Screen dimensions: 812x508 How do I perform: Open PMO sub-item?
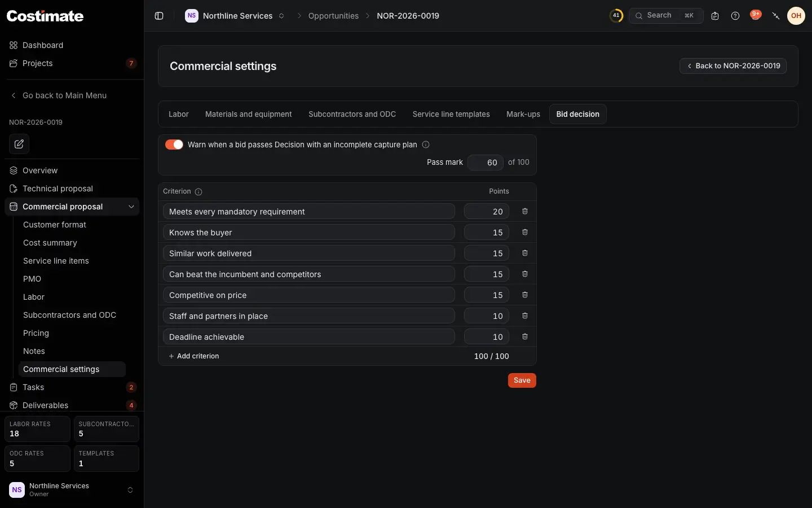pos(72,279)
